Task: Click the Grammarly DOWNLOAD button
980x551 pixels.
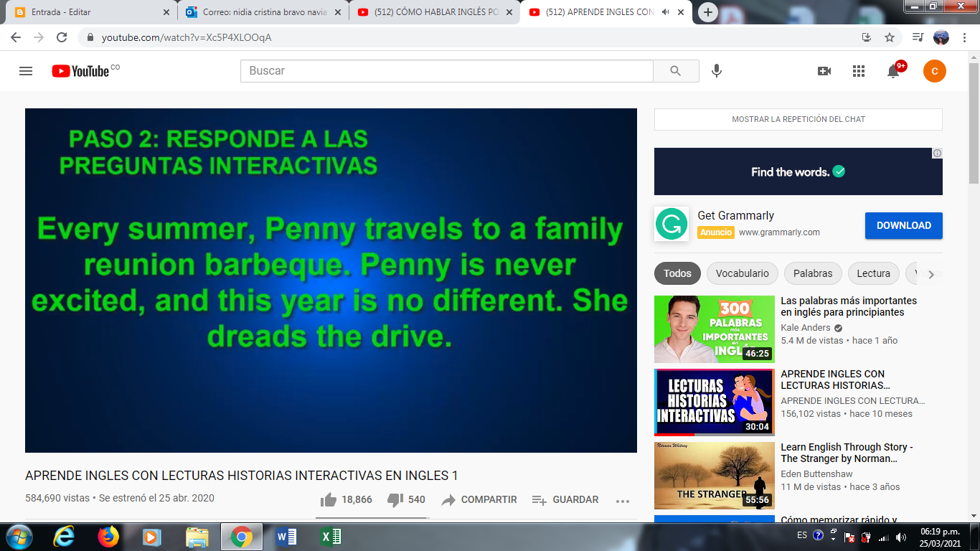Action: (903, 225)
